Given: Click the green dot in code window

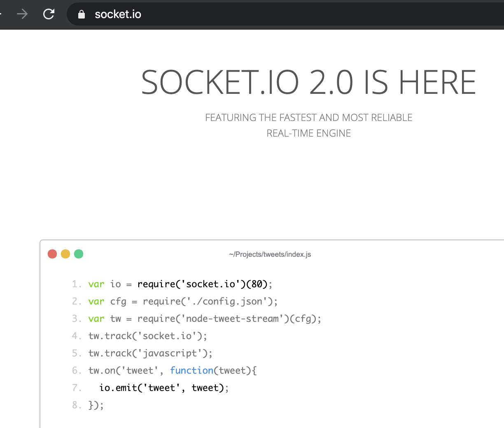Looking at the screenshot, I should click(x=79, y=254).
